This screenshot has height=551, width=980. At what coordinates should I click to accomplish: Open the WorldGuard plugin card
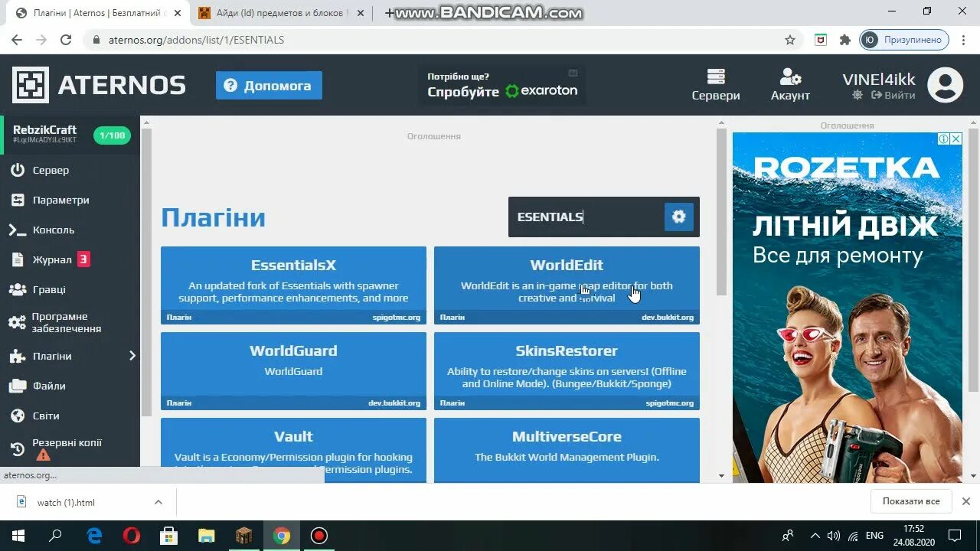pyautogui.click(x=293, y=370)
